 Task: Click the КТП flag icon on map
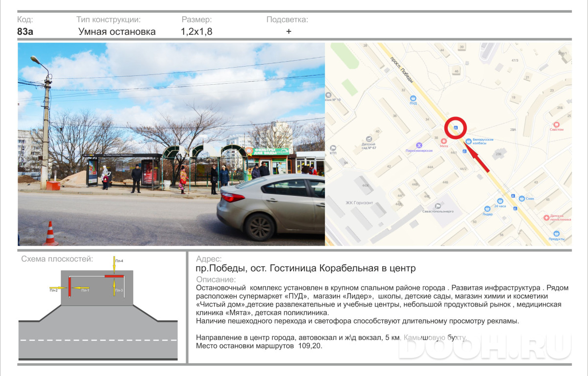(x=333, y=147)
